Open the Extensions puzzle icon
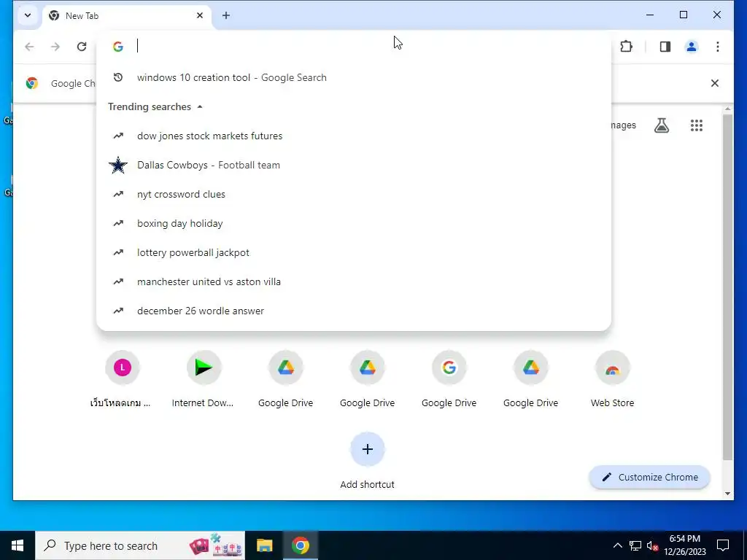The height and width of the screenshot is (560, 747). (x=627, y=46)
